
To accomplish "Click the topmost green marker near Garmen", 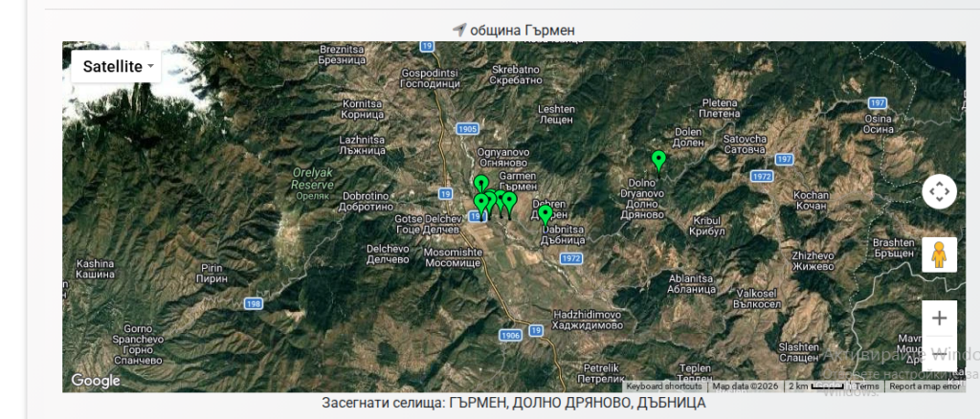I will coord(480,185).
